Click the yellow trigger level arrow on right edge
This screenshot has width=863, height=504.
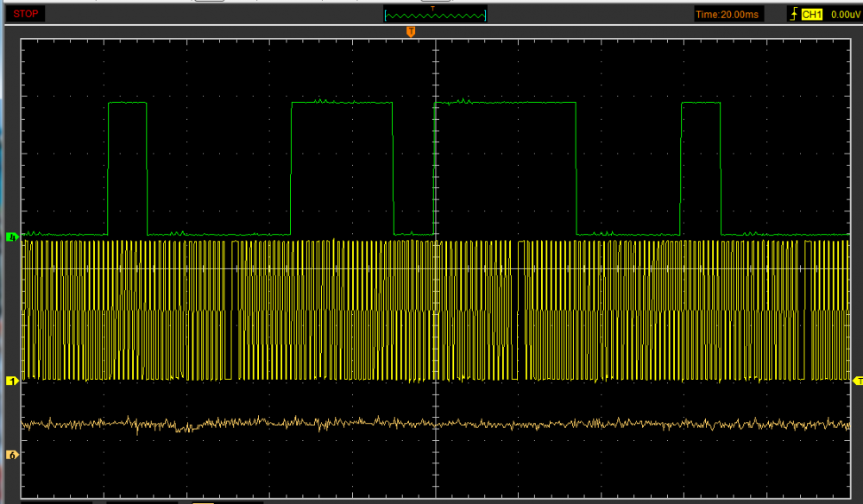857,380
